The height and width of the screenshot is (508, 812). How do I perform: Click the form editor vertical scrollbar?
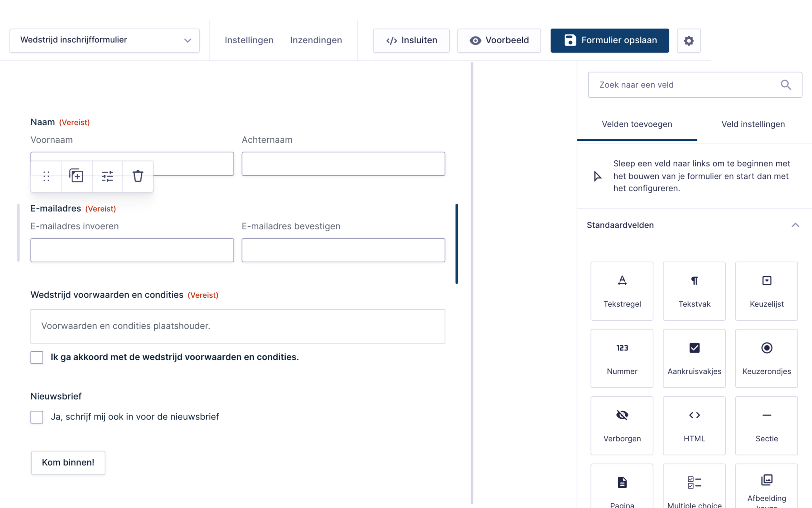coord(472,283)
